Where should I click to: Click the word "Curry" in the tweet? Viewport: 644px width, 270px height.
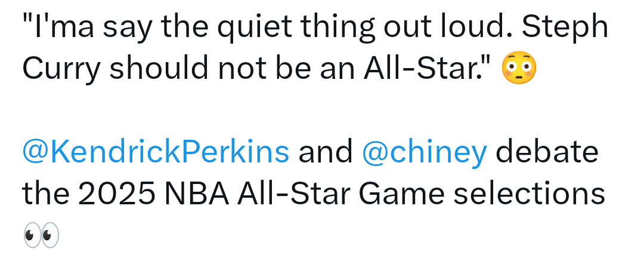pyautogui.click(x=61, y=69)
